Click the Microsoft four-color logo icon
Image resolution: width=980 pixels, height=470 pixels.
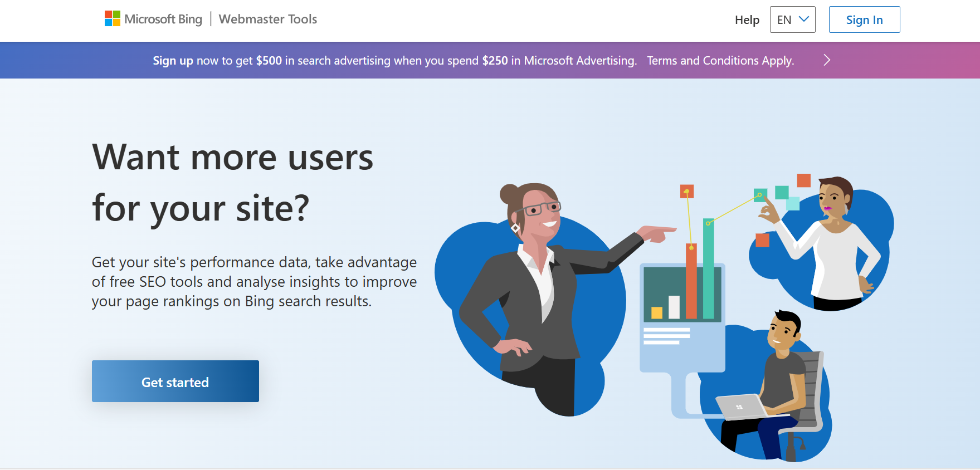tap(113, 19)
